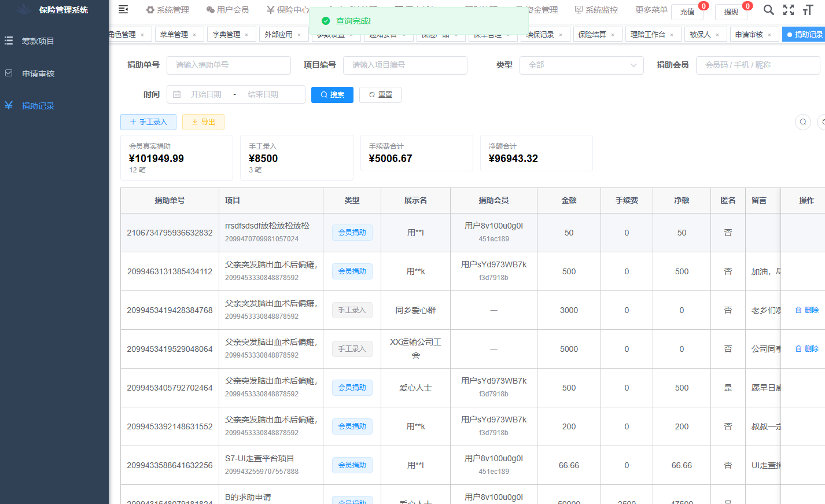
Task: Click the 充值 button
Action: [x=687, y=12]
